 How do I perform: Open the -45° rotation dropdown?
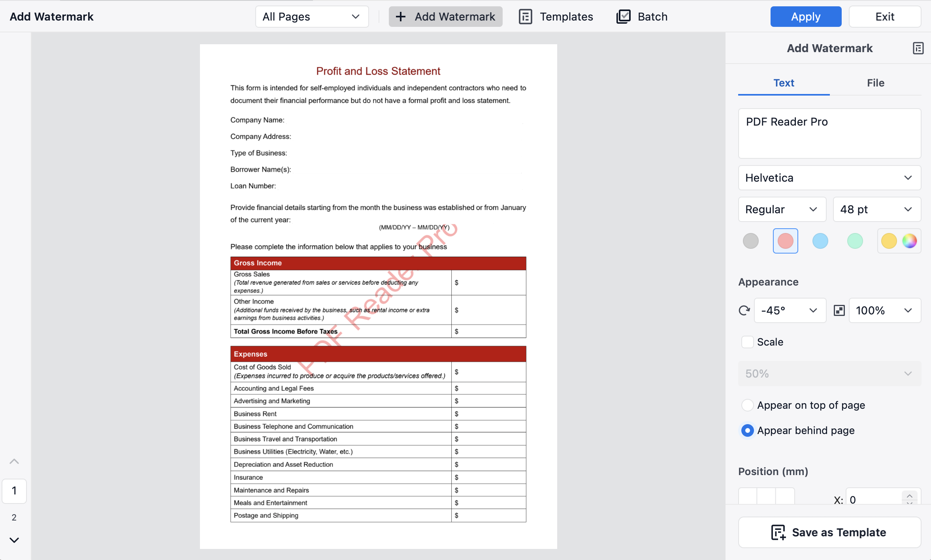click(x=790, y=310)
